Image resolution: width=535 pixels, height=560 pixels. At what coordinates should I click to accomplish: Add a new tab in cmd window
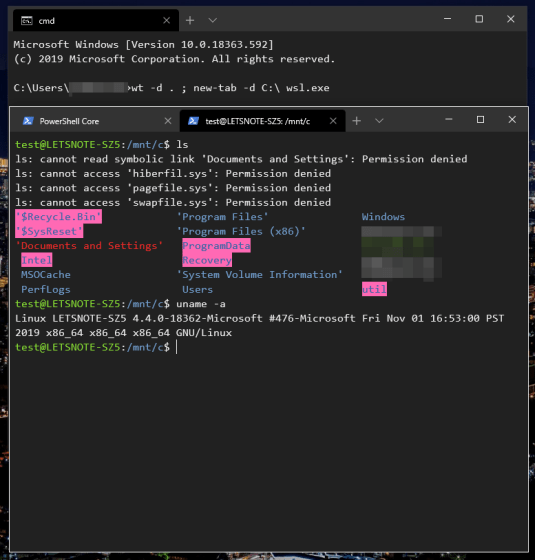pos(190,20)
